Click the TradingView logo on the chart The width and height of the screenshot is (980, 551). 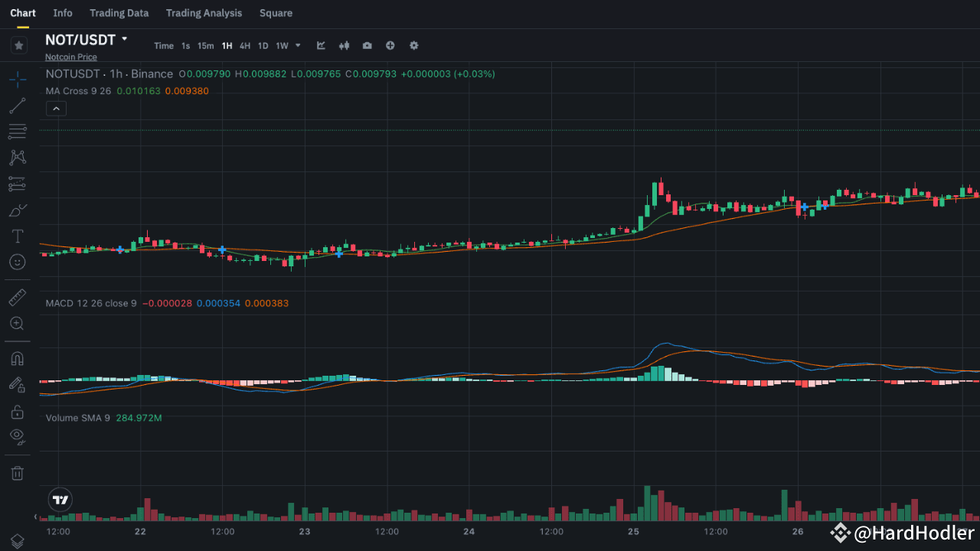point(59,500)
